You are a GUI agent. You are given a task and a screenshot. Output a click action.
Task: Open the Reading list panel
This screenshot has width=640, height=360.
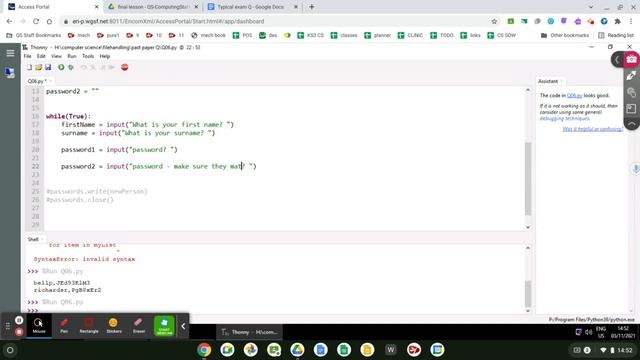[x=616, y=36]
